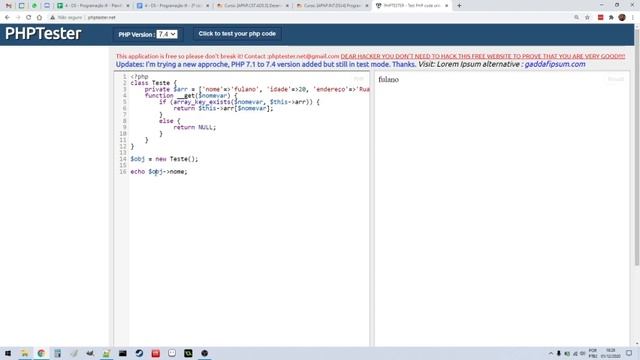Click the calculator icon in taskbar
Viewport: 640px width, 360px height.
click(x=57, y=353)
